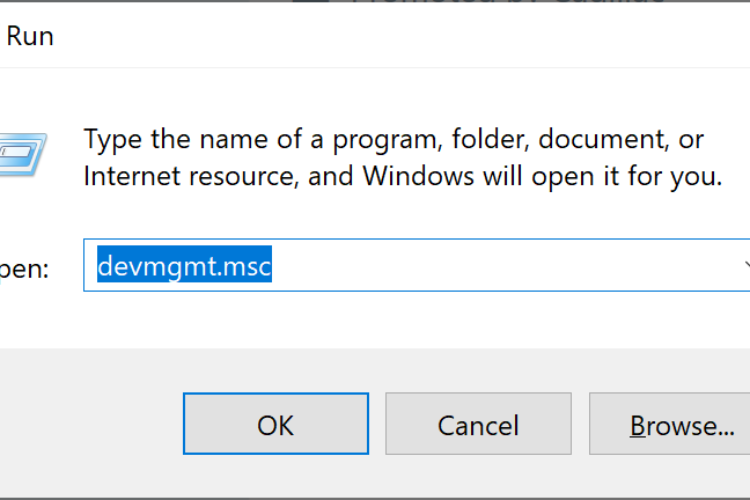Click the 'Internet resource' description line
The image size is (750, 500).
pos(403,176)
